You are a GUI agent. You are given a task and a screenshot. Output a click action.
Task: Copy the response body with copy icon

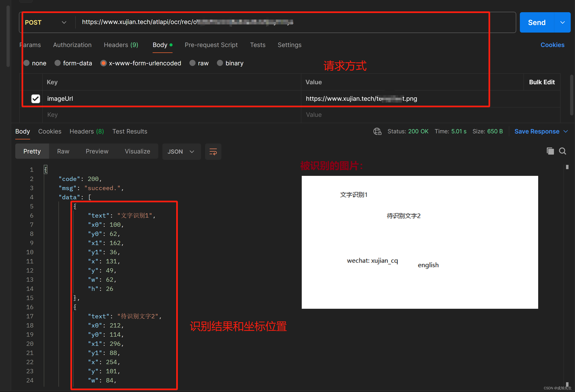pos(550,151)
